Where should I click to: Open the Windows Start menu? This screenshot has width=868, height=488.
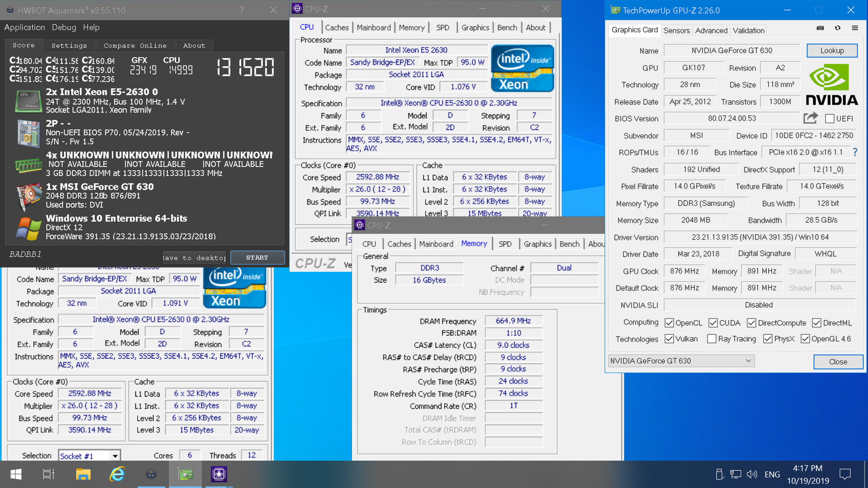(x=16, y=474)
